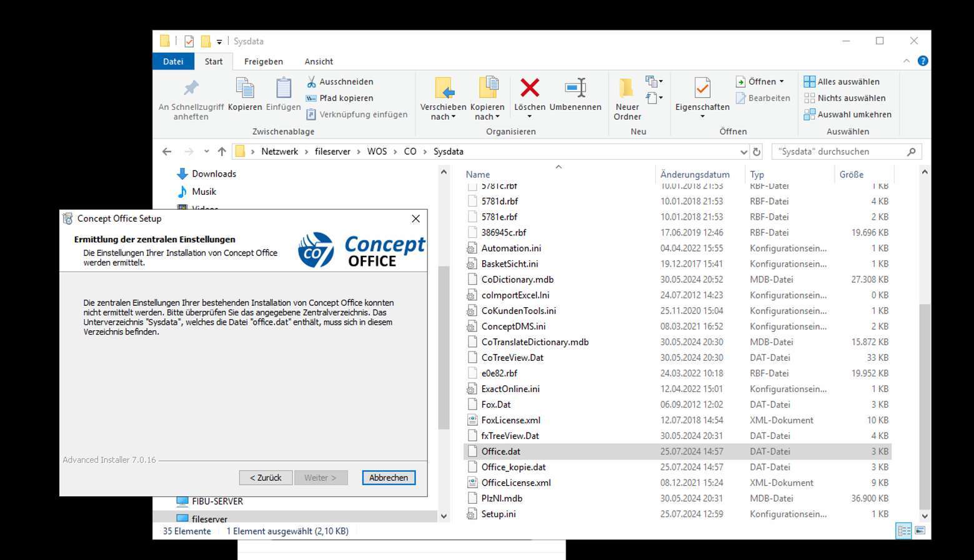974x560 pixels.
Task: Click the FoxLicense.xml file icon
Action: pos(472,420)
